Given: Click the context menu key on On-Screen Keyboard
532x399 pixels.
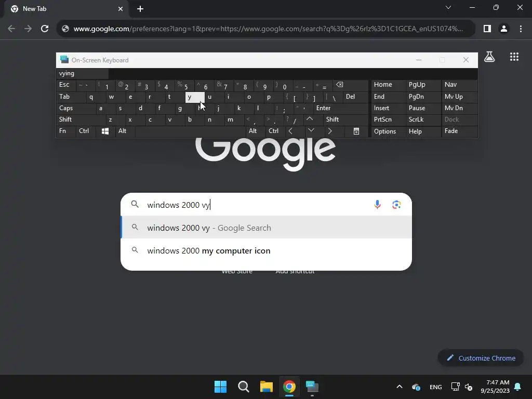Looking at the screenshot, I should pos(356,131).
